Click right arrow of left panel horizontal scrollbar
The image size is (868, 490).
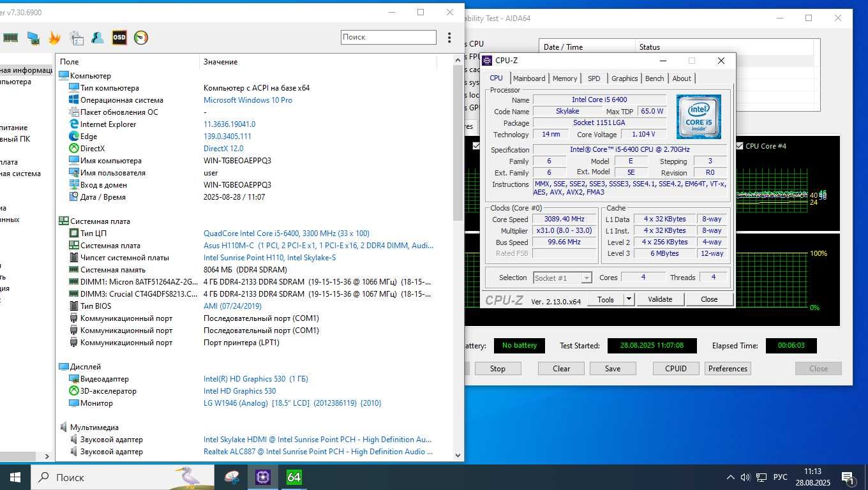click(47, 456)
